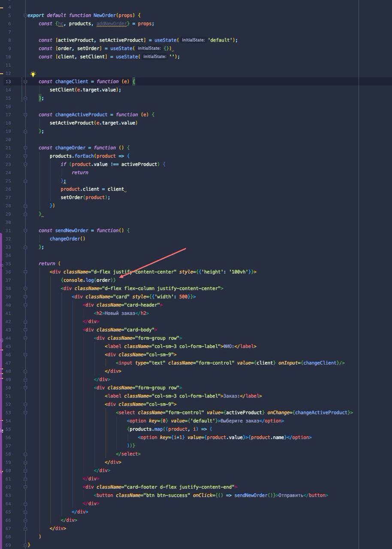Fold the outer div at line 36
This screenshot has width=392, height=549.
click(x=25, y=272)
